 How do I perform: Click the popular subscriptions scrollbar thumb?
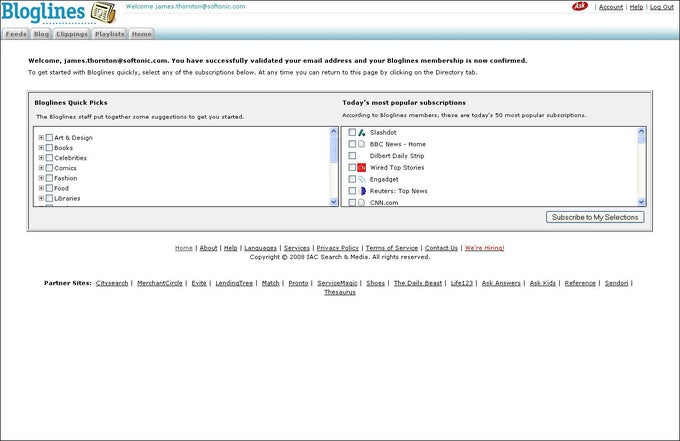coord(641,139)
